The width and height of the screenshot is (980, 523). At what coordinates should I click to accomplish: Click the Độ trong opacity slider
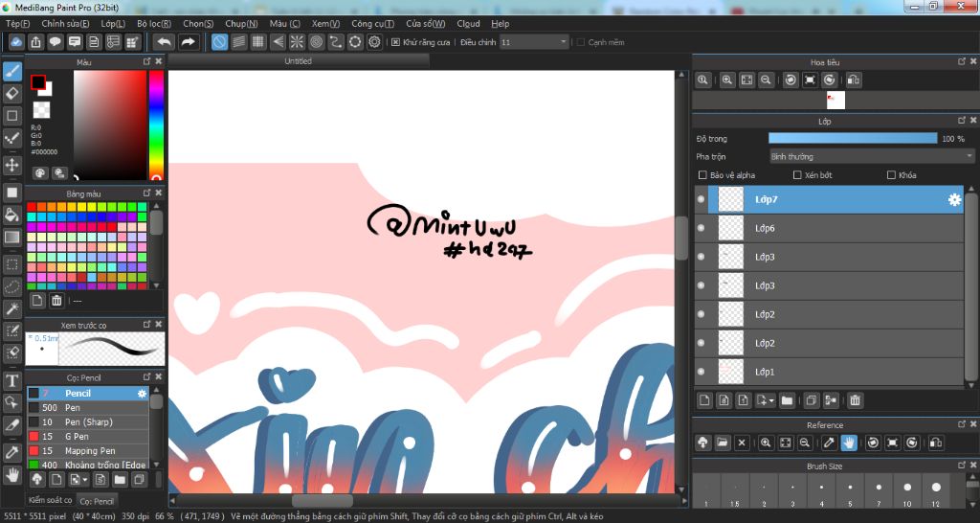pos(853,138)
